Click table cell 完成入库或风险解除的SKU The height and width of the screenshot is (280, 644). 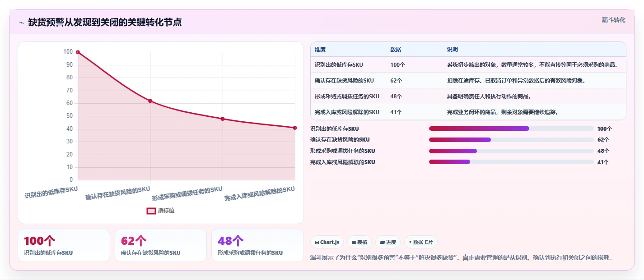(x=347, y=112)
